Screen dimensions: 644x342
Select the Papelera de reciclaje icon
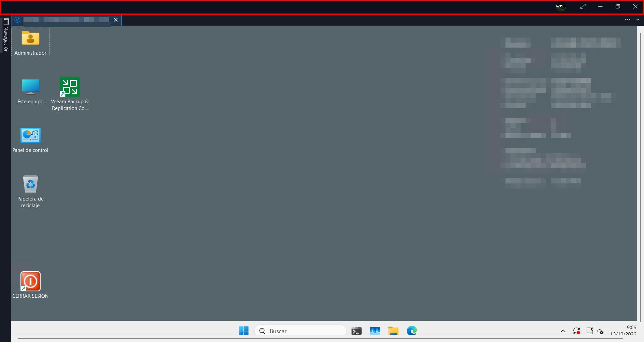tap(31, 184)
